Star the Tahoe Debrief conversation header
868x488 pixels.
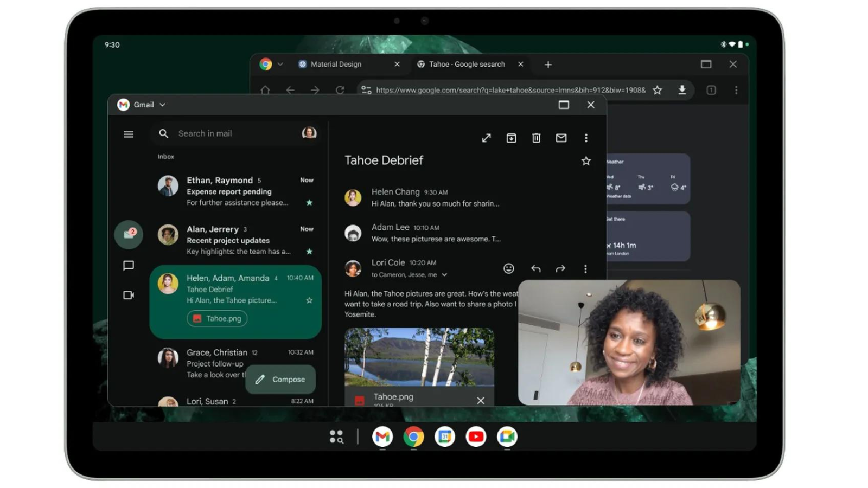[x=586, y=161]
